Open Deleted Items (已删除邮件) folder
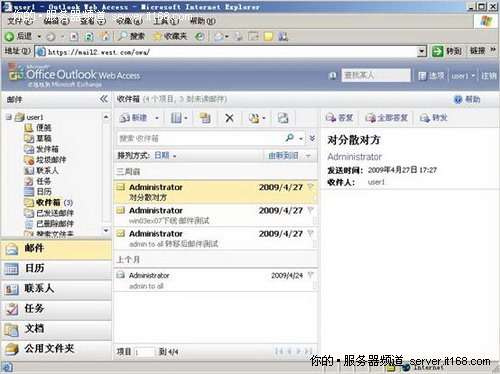500x374 pixels. point(49,223)
